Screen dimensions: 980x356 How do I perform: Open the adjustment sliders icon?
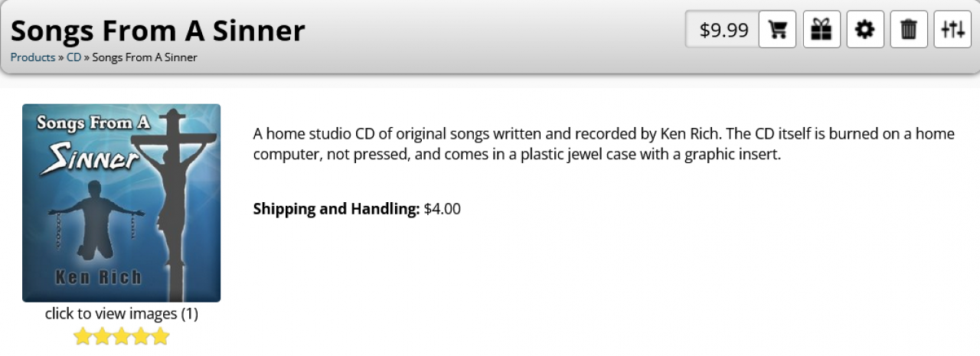952,30
